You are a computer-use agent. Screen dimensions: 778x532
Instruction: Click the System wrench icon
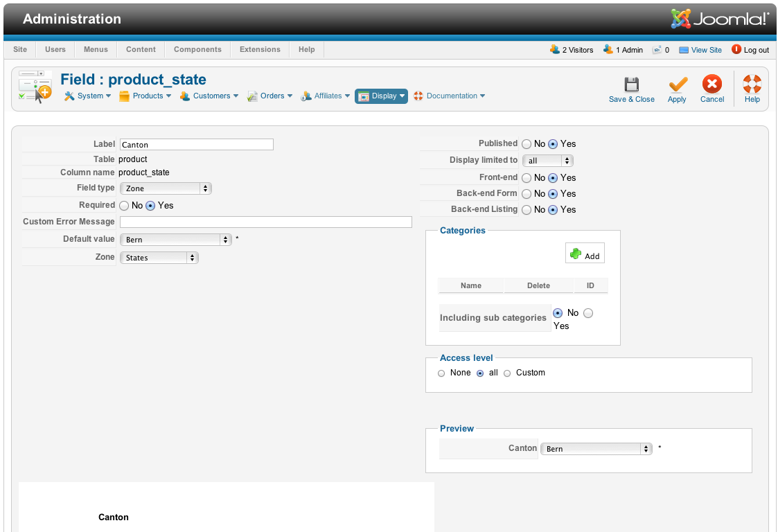tap(69, 96)
